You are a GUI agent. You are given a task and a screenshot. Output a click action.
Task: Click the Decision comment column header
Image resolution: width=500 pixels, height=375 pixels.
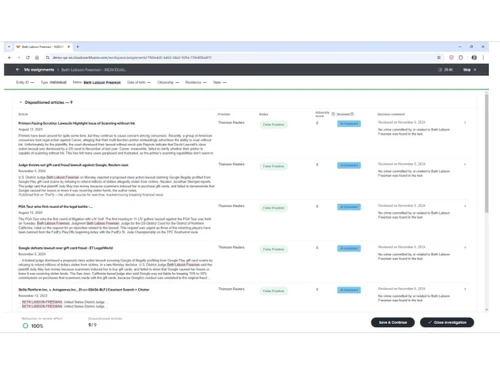click(x=391, y=114)
